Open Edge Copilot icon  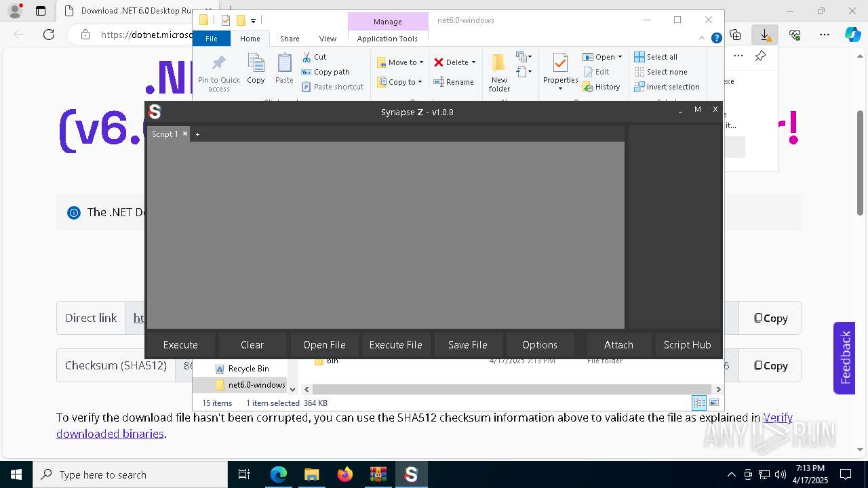[852, 35]
